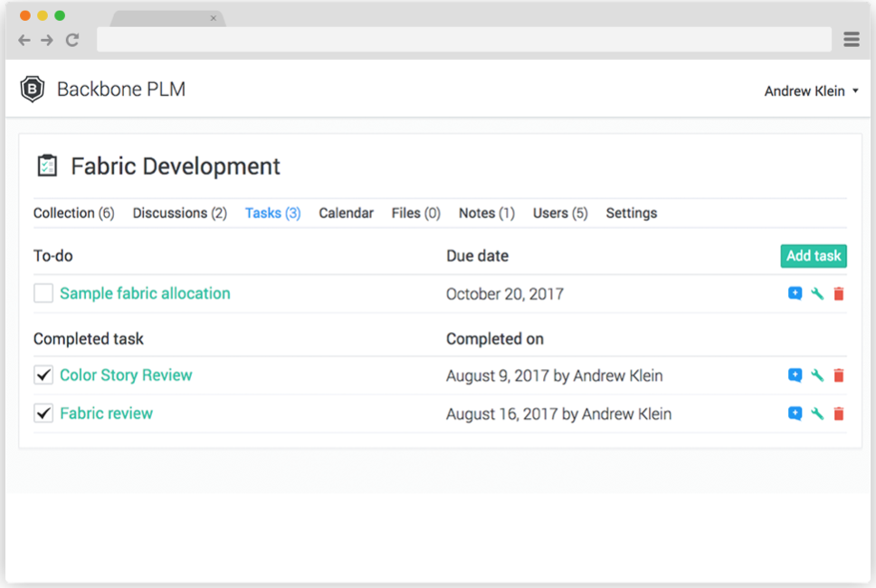The width and height of the screenshot is (876, 588).
Task: Click August 9, 2017 by Andrew Klein
Action: click(x=554, y=375)
